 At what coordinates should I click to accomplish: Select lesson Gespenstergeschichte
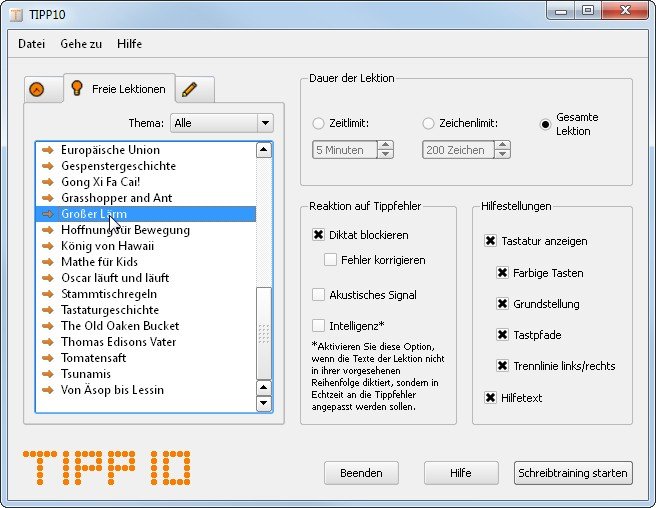(146, 166)
